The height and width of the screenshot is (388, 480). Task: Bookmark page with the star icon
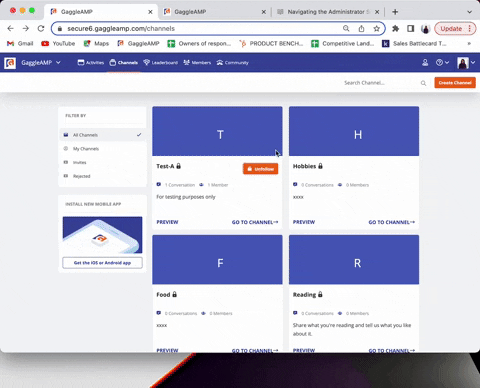coord(377,29)
